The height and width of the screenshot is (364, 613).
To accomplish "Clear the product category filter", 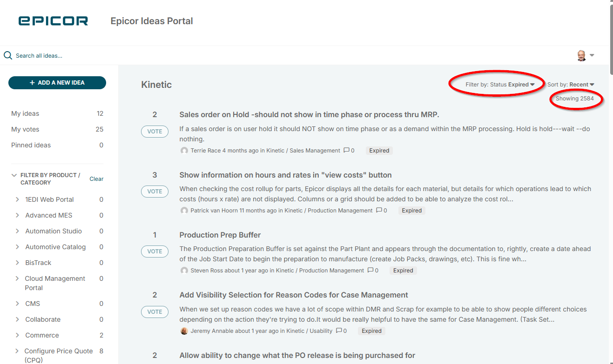I will 96,179.
